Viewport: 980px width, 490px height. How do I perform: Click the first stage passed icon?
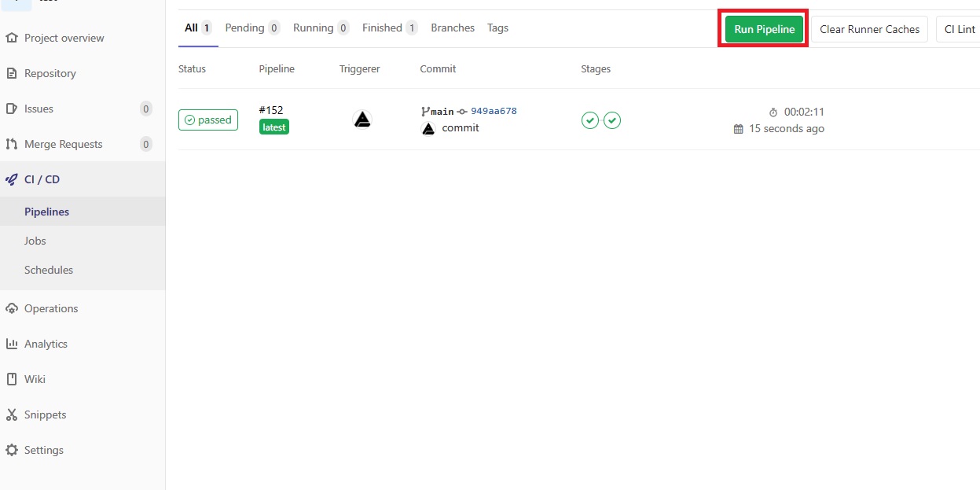[590, 120]
